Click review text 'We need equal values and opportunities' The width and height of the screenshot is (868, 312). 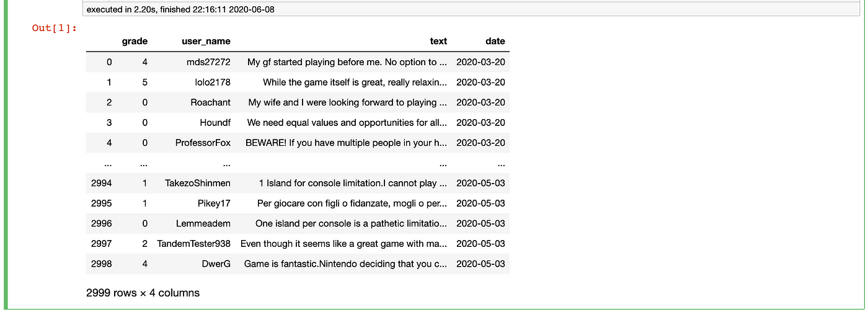[347, 123]
